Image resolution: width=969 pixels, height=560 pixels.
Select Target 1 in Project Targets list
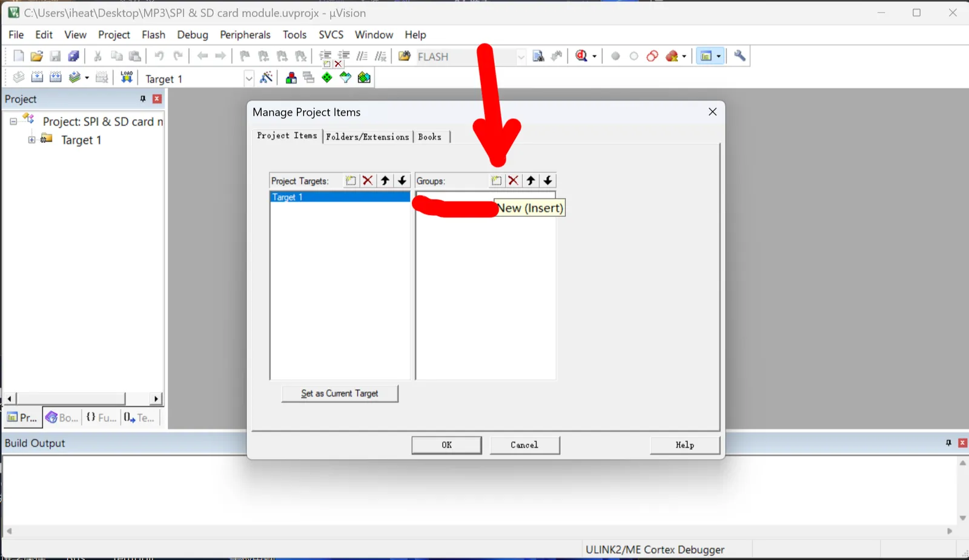point(340,197)
